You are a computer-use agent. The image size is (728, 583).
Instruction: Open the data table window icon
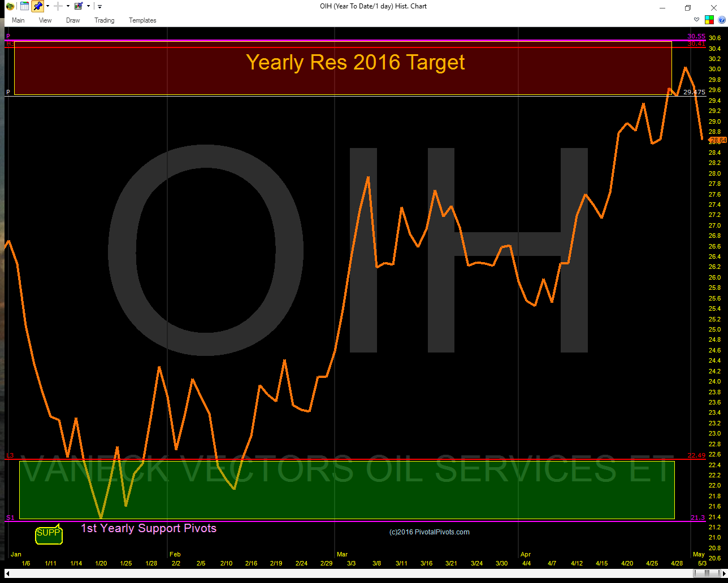(25, 7)
